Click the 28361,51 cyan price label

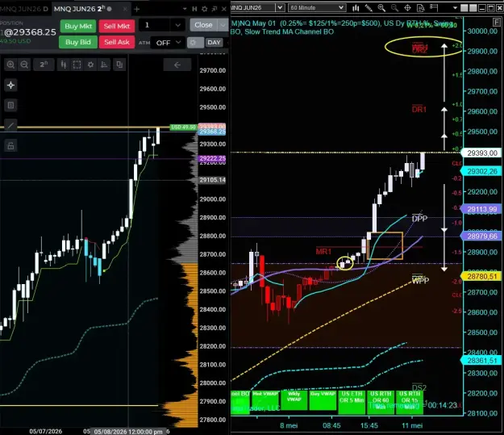(481, 361)
